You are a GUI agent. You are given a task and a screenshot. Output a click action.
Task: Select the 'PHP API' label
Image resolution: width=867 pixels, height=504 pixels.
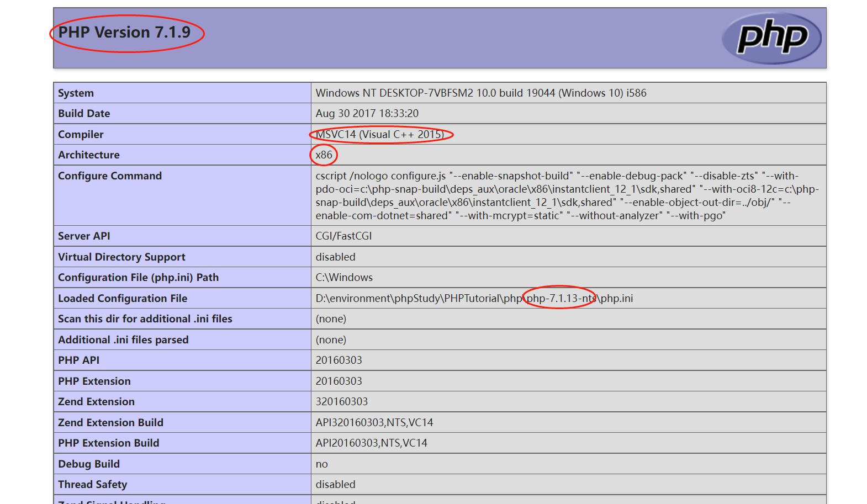79,360
